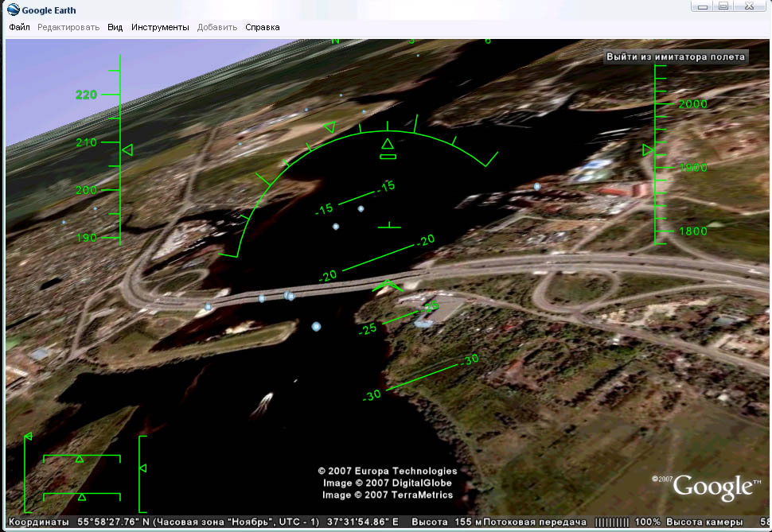Viewport: 772px width, 532px height.
Task: Click the Координаты label in status bar
Action: [39, 522]
